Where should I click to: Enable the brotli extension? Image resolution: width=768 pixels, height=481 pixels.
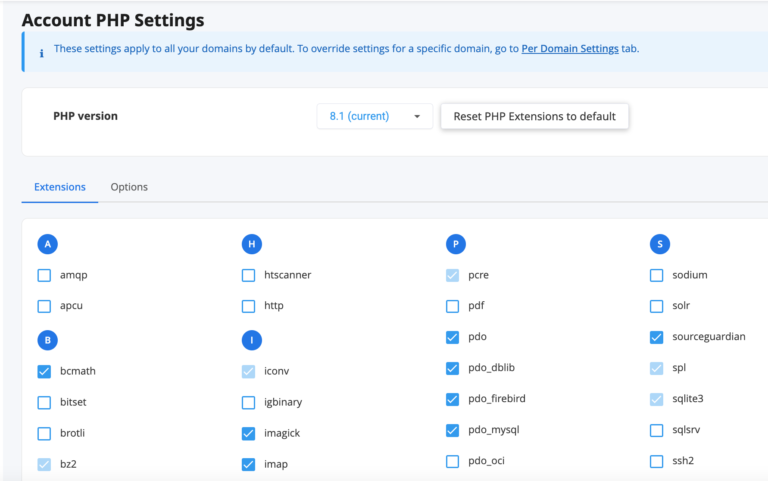(x=44, y=433)
